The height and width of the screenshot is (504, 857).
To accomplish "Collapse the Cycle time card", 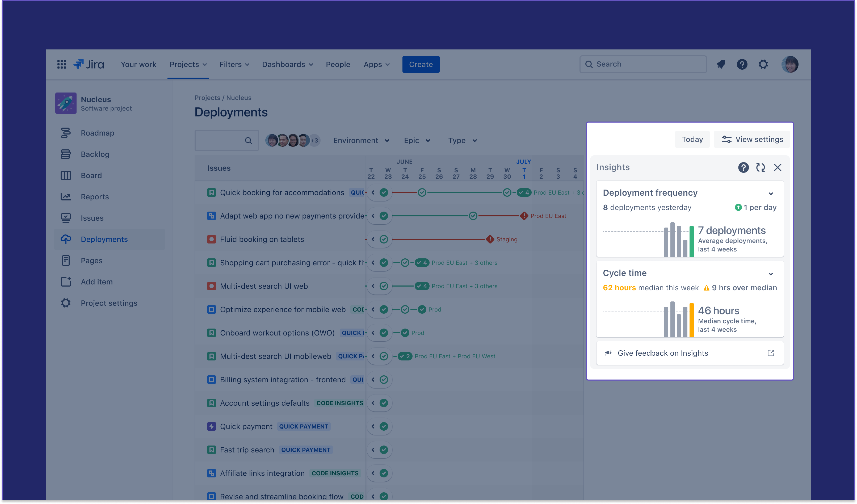I will point(771,274).
